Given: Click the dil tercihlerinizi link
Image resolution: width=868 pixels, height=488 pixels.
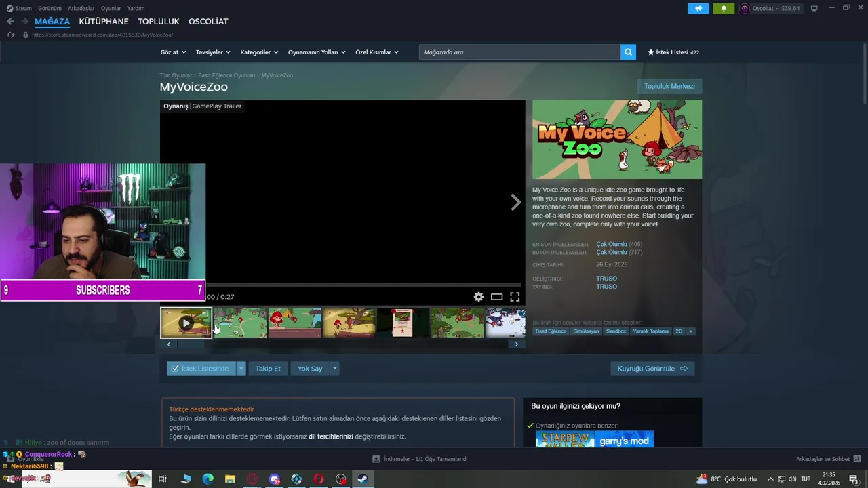Looking at the screenshot, I should pos(331,436).
